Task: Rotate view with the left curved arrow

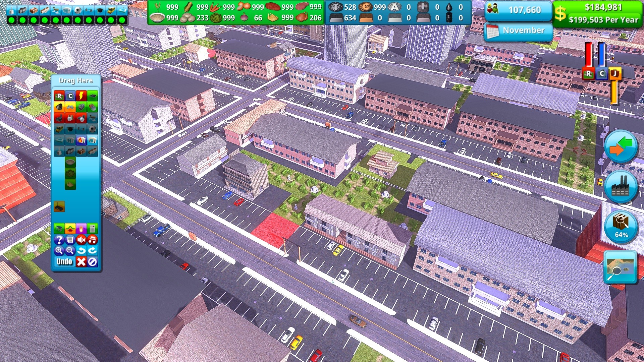Action: point(81,250)
